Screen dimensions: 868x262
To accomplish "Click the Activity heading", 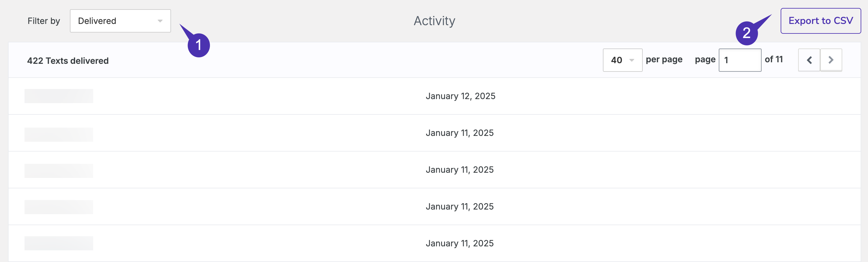I will point(434,21).
